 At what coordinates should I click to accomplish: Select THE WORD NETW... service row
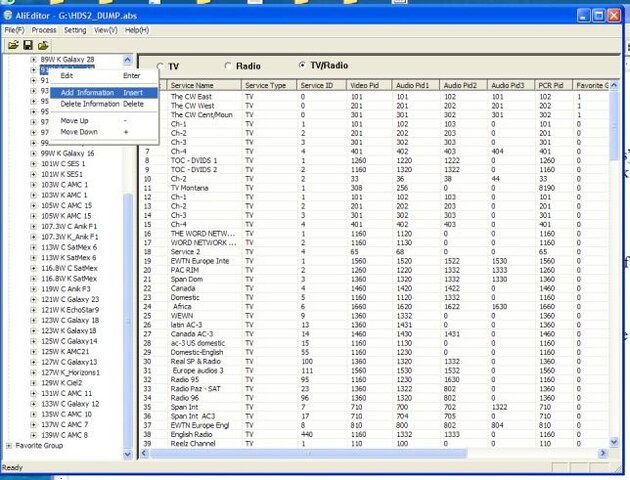point(374,233)
